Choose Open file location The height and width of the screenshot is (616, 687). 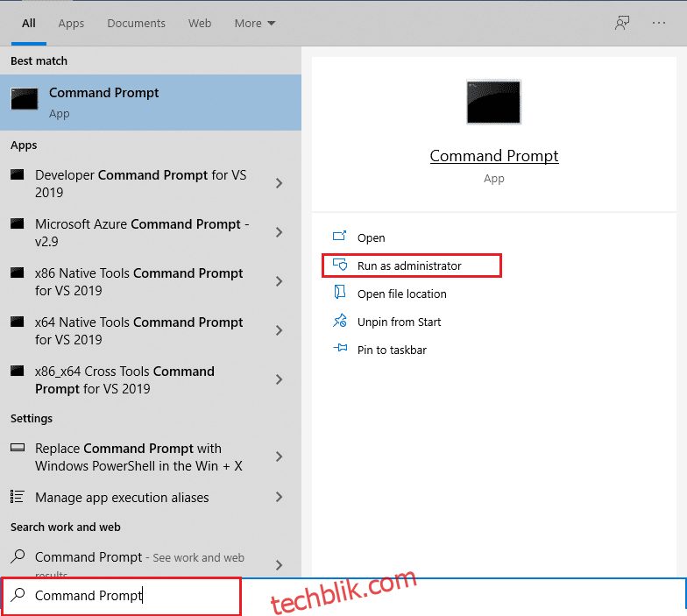[x=401, y=294]
